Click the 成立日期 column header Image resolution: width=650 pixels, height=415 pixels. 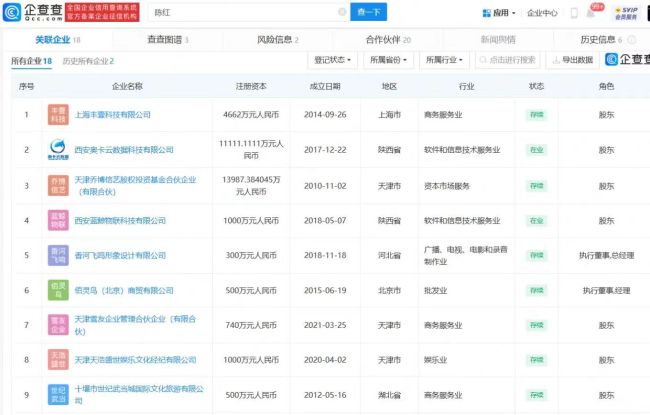pos(325,86)
